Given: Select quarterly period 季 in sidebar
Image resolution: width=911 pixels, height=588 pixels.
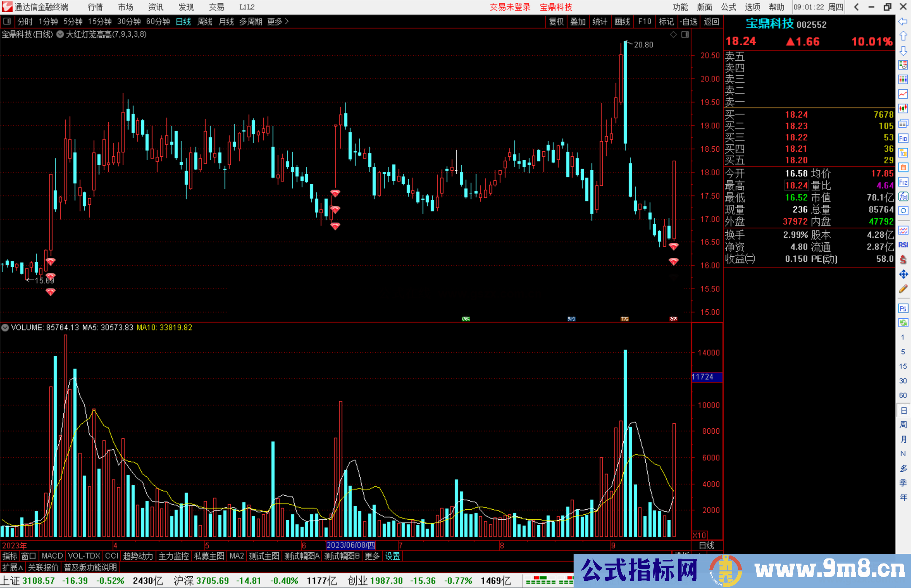Looking at the screenshot, I should (x=903, y=483).
